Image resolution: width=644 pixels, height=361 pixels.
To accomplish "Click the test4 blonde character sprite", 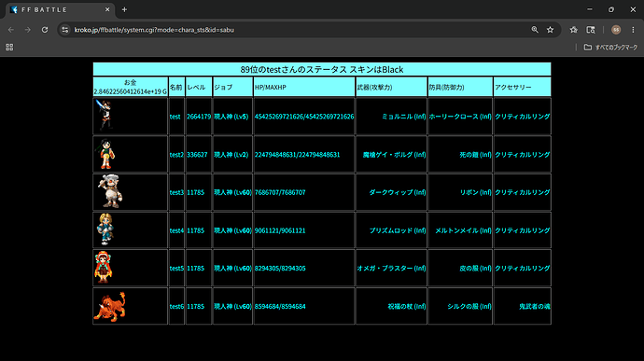I will (x=105, y=229).
